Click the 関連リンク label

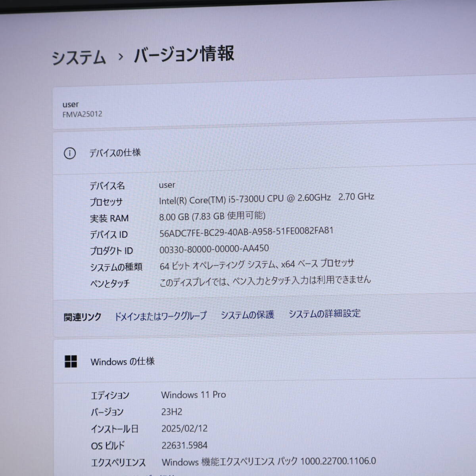[83, 317]
